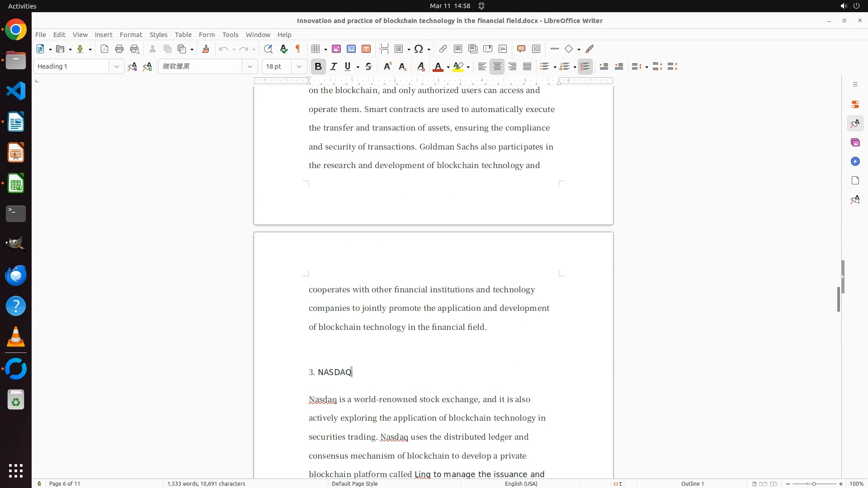Toggle Bold formatting
The width and height of the screenshot is (868, 488).
click(318, 67)
